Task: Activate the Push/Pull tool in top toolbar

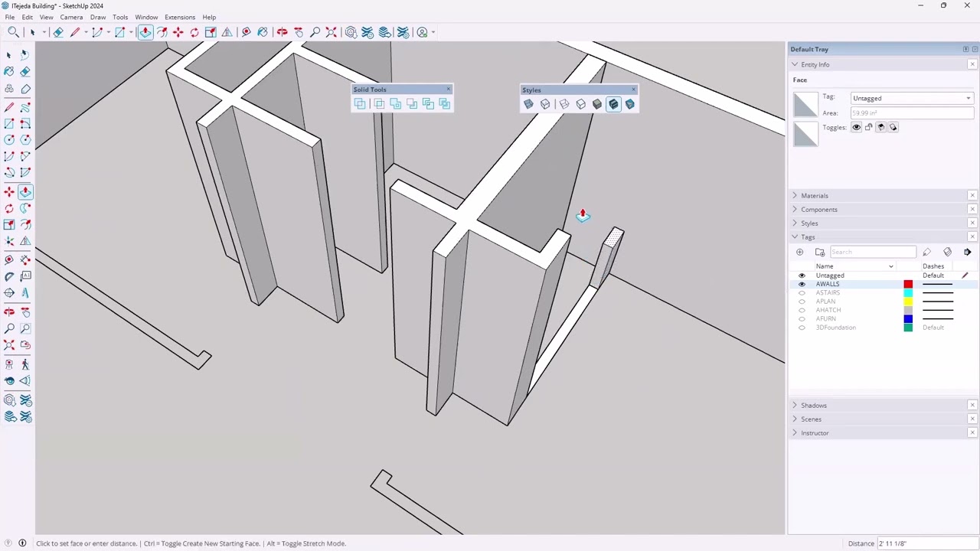Action: [x=145, y=32]
